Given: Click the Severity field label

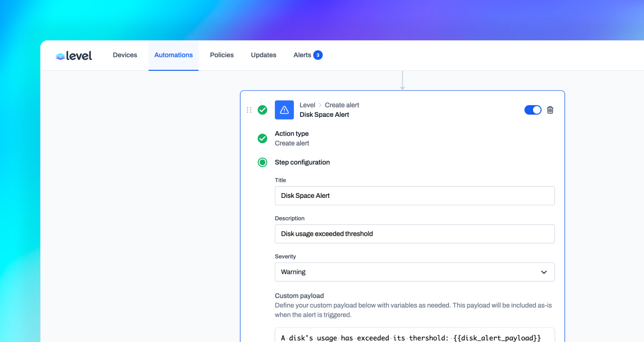Looking at the screenshot, I should tap(285, 256).
